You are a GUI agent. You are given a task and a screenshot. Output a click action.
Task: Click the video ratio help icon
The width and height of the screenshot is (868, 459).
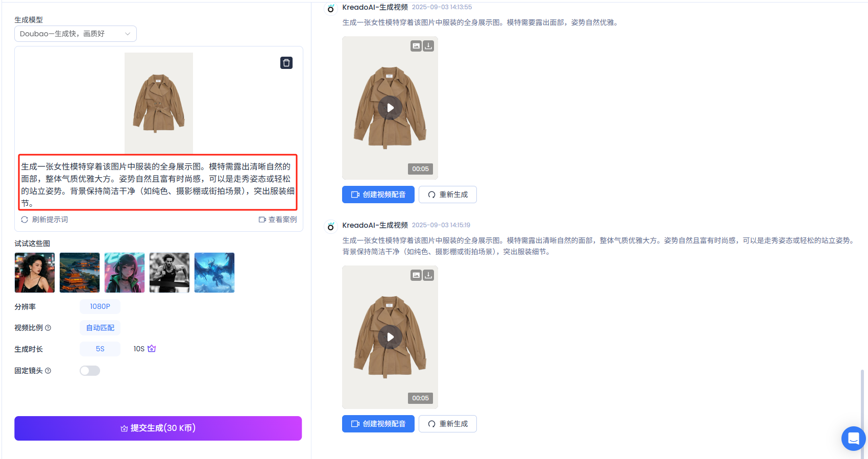pos(48,328)
